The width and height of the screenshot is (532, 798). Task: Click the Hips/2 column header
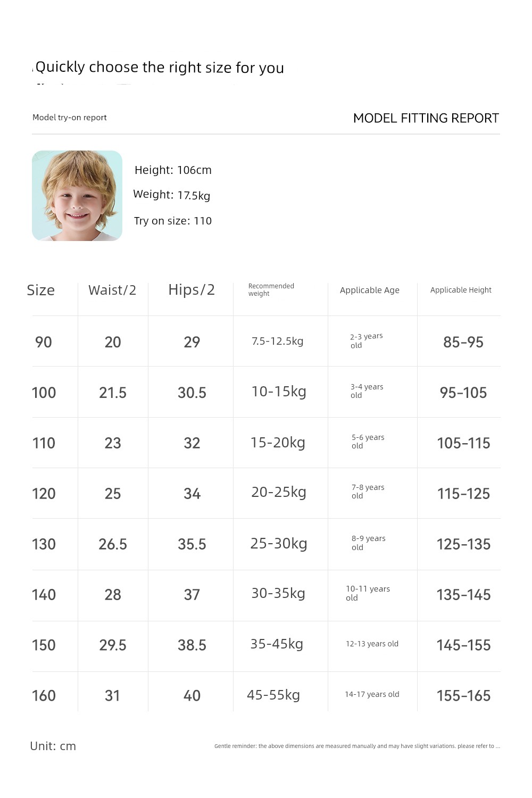[192, 290]
